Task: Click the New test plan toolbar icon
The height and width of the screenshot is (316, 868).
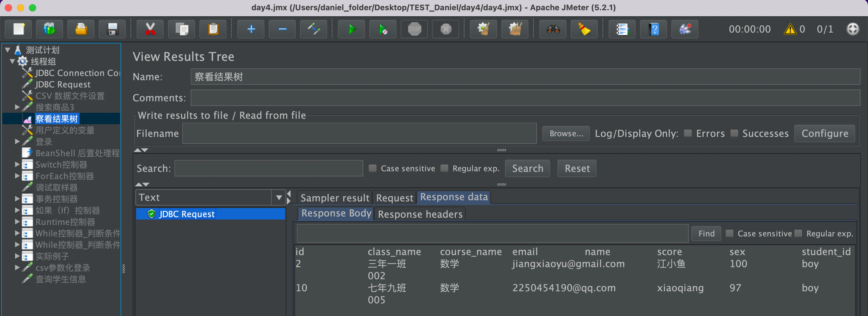Action: [18, 29]
